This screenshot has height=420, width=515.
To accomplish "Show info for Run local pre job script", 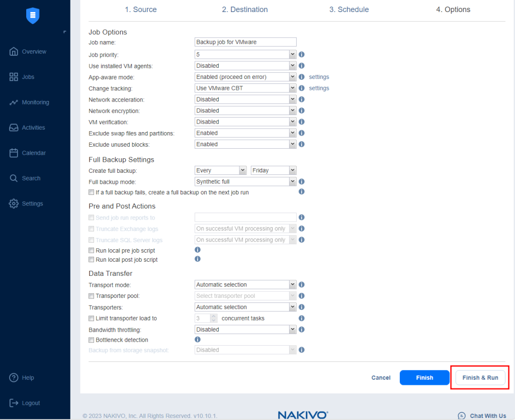I will pos(197,250).
